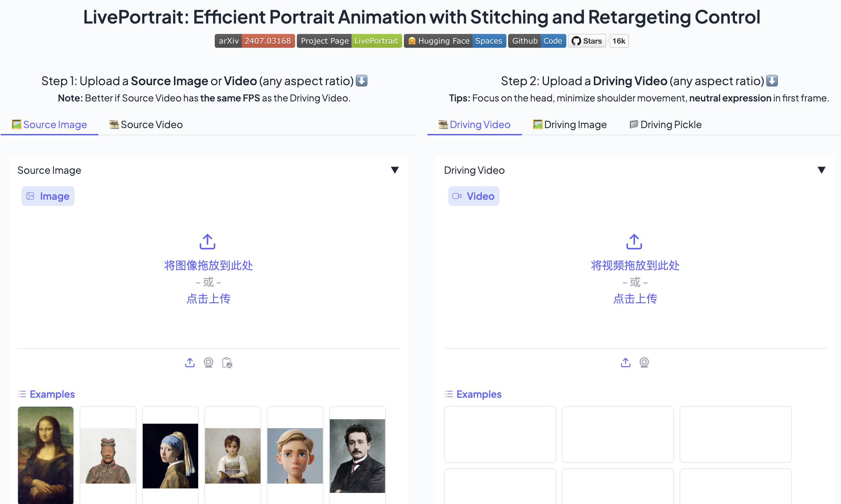Open the Hugging Face Spaces badge

(455, 41)
